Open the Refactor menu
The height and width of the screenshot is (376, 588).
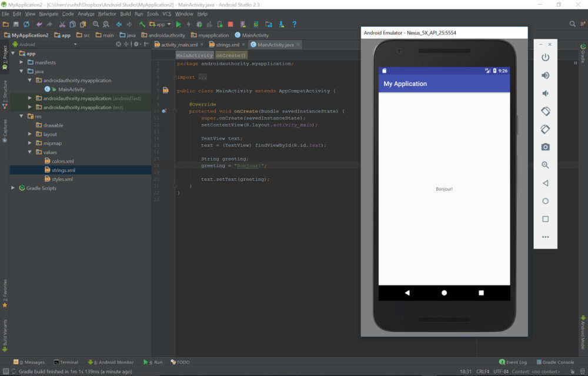click(107, 14)
